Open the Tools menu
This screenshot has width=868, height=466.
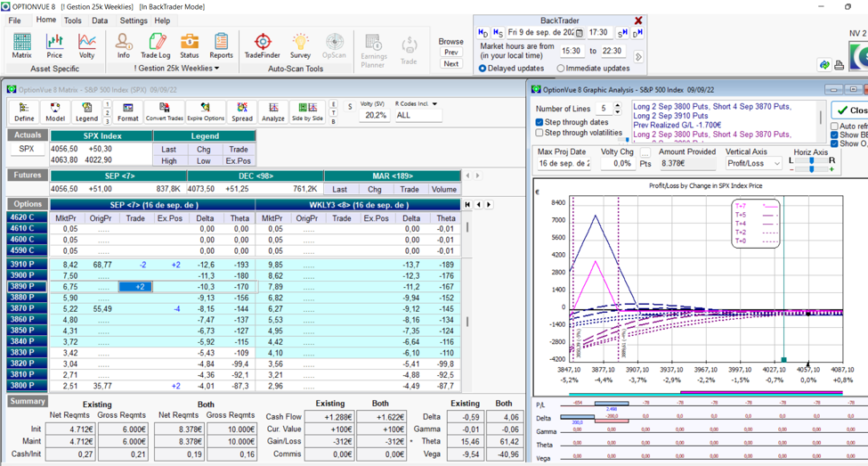coord(72,20)
